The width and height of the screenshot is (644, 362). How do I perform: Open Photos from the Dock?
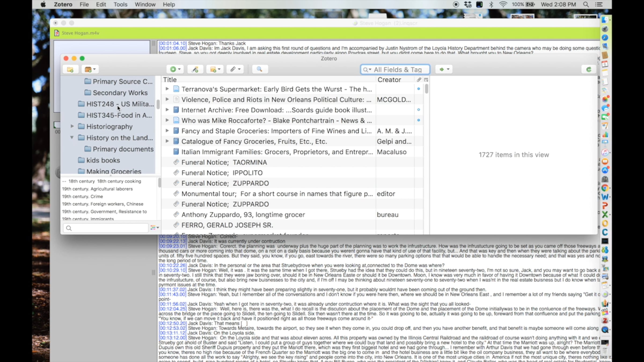605,99
